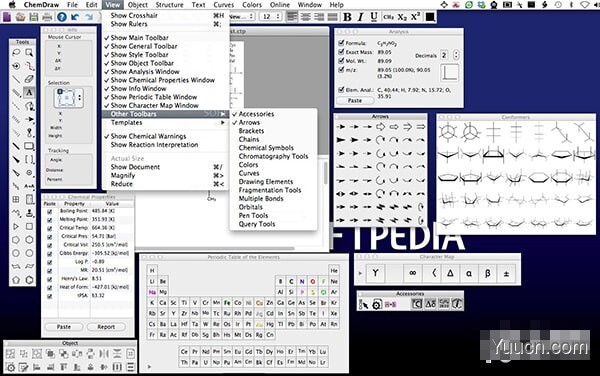
Task: Apply Bold formatting in style toolbar
Action: point(347,17)
